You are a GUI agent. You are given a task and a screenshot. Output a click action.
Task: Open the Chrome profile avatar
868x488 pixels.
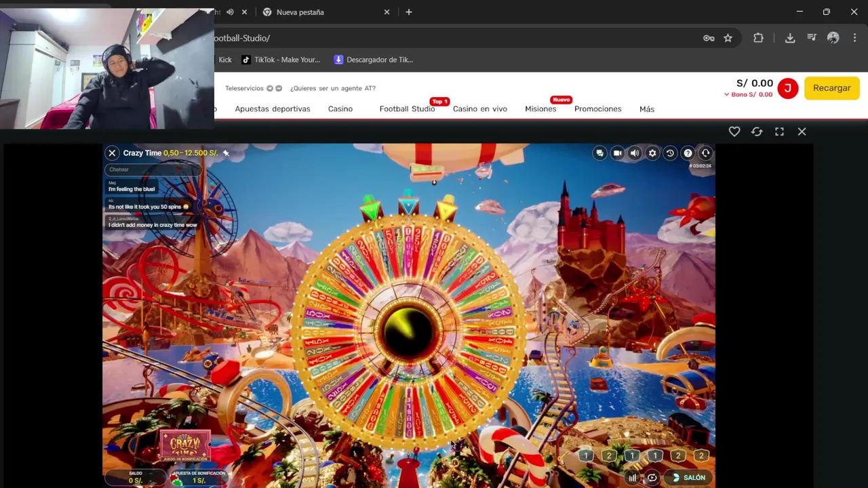[x=833, y=38]
